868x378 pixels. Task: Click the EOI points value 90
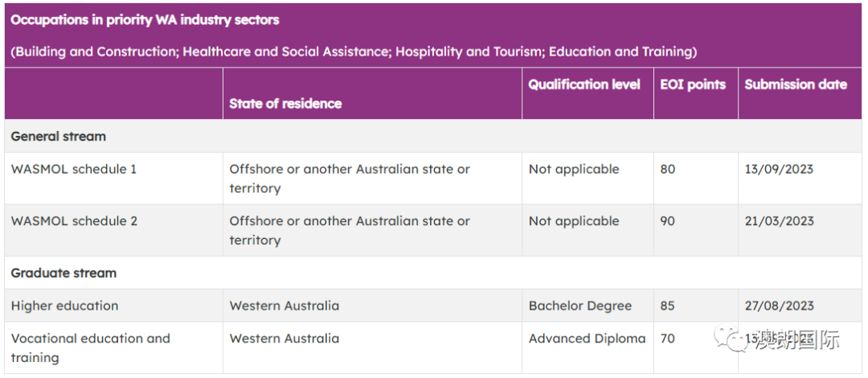point(668,220)
